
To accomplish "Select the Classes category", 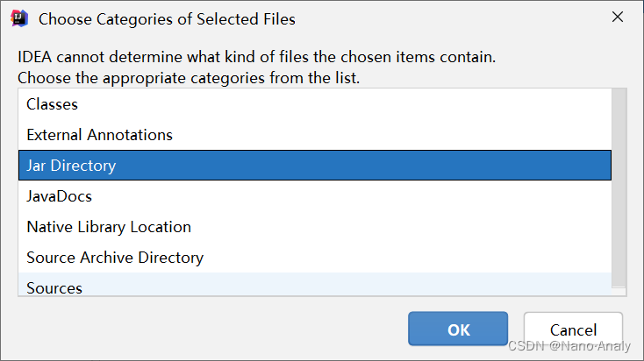I will (53, 104).
